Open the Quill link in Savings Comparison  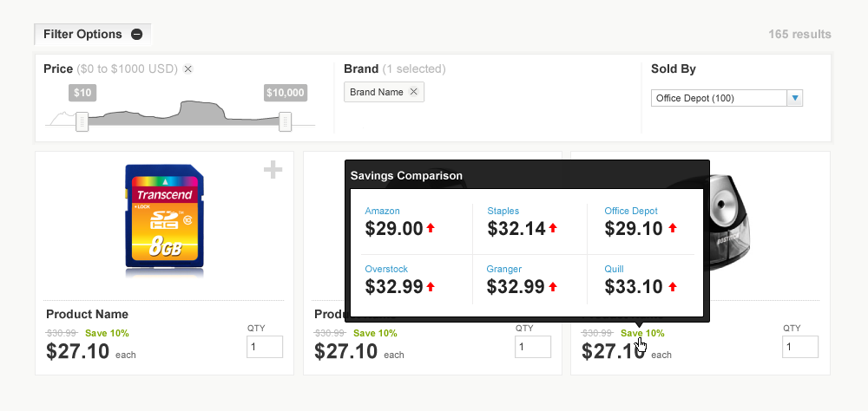(x=614, y=269)
